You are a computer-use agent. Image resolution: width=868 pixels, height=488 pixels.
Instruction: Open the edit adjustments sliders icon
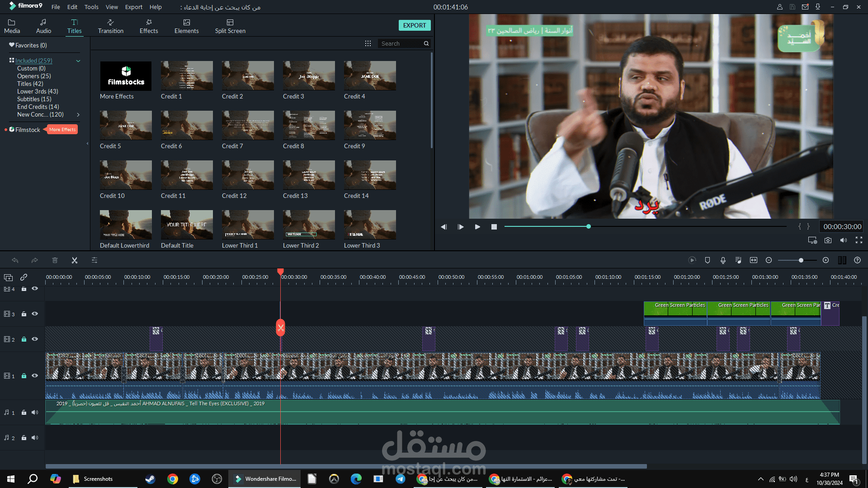(x=94, y=260)
